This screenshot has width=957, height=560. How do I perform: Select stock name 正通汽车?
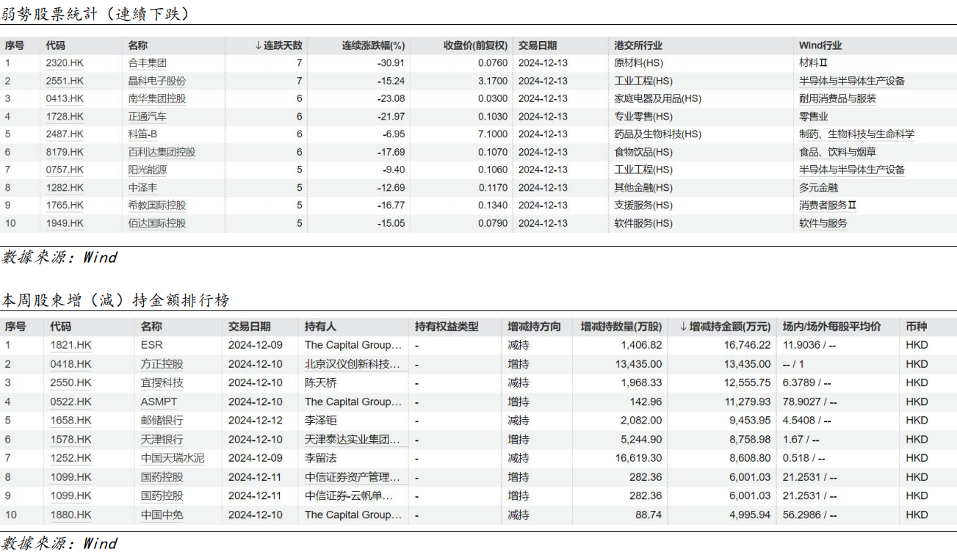[147, 117]
